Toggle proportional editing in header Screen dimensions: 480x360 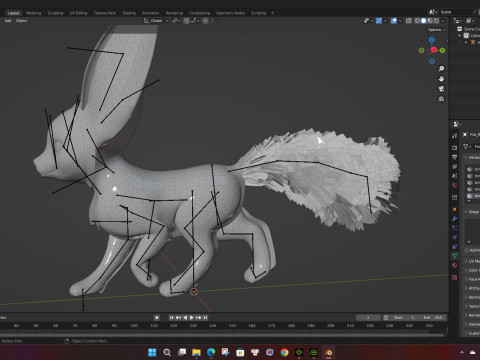(x=205, y=21)
